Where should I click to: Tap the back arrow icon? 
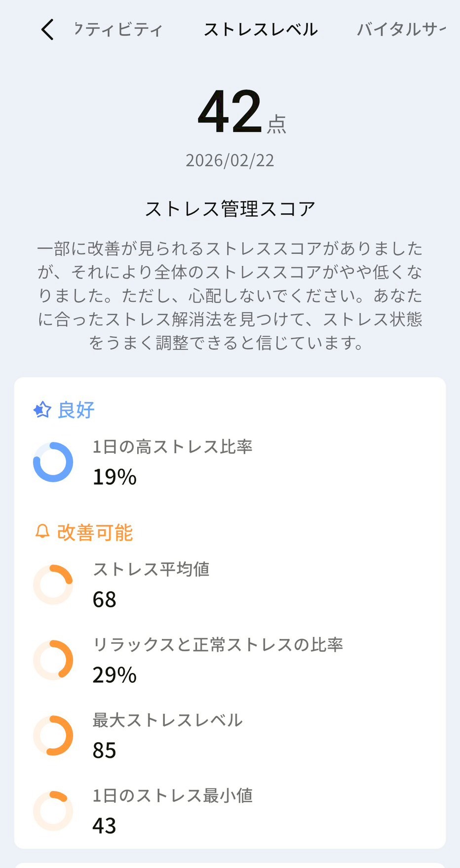point(47,30)
